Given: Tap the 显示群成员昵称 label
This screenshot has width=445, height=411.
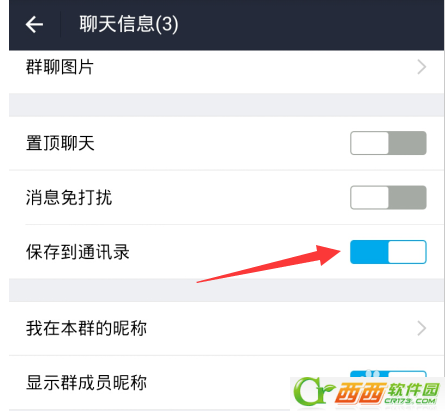Looking at the screenshot, I should pyautogui.click(x=86, y=383).
